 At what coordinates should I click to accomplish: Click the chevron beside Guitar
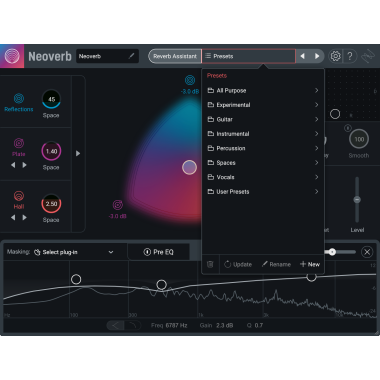316,119
